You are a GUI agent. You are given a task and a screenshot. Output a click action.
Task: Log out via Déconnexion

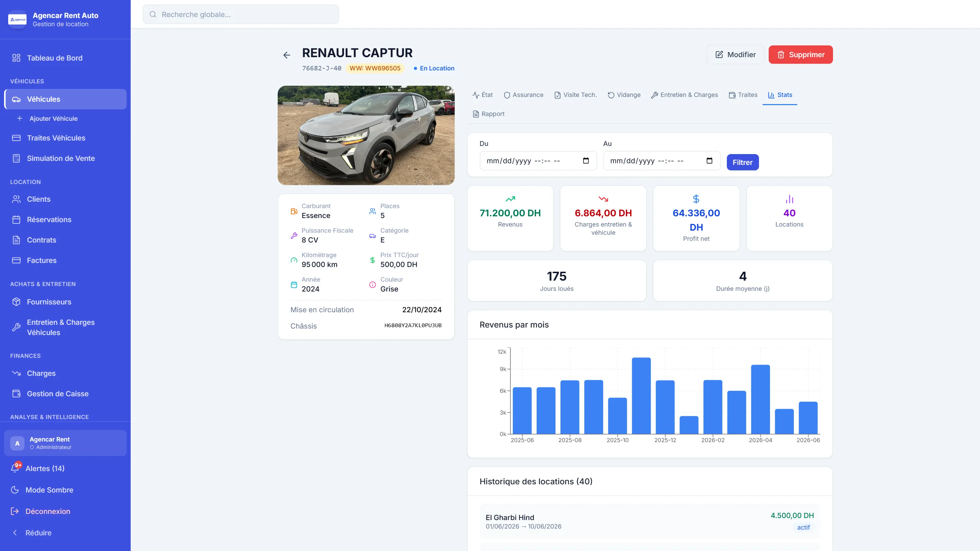pos(65,511)
